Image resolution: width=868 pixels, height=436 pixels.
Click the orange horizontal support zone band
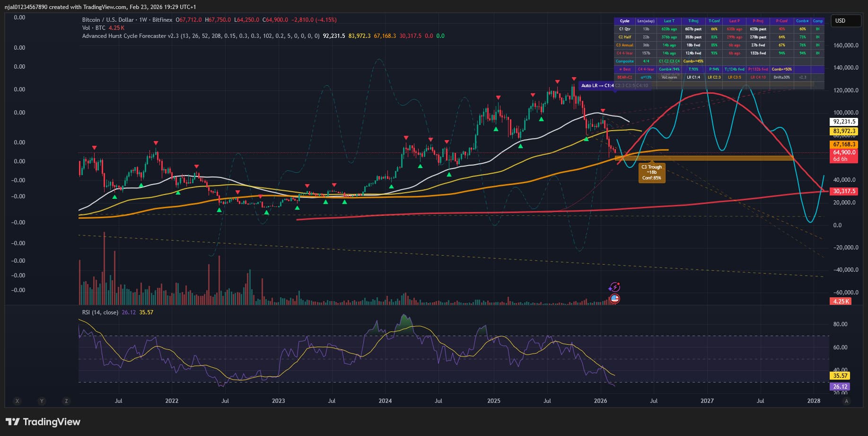coord(704,158)
